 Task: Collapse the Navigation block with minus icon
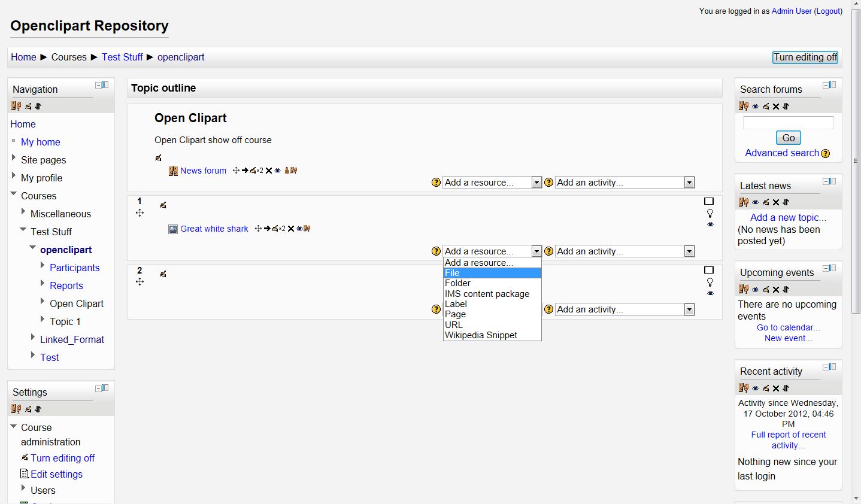tap(99, 85)
